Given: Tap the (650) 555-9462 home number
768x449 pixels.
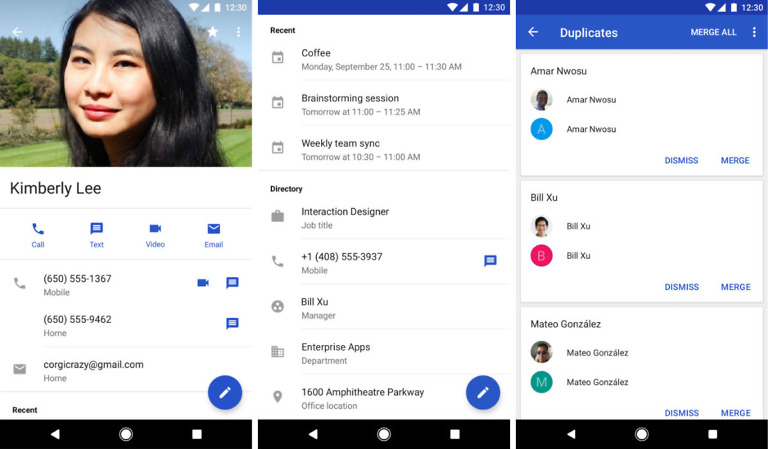Looking at the screenshot, I should [x=77, y=319].
